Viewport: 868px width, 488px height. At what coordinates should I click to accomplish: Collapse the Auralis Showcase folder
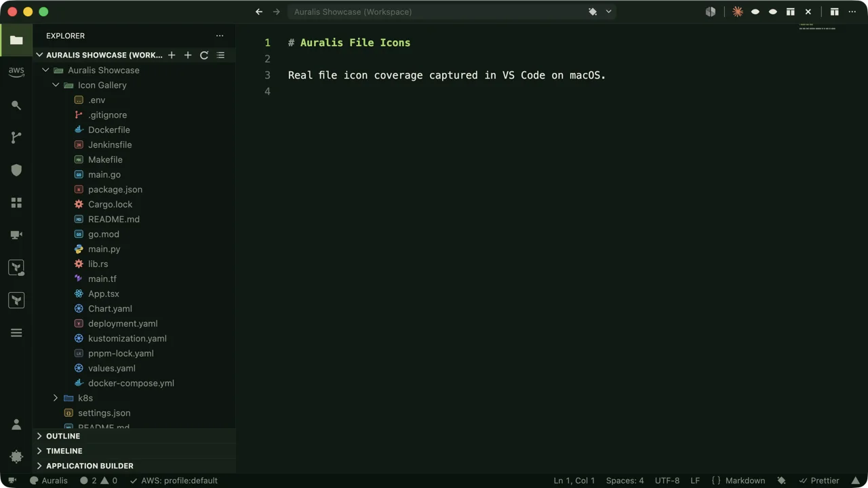[x=45, y=70]
